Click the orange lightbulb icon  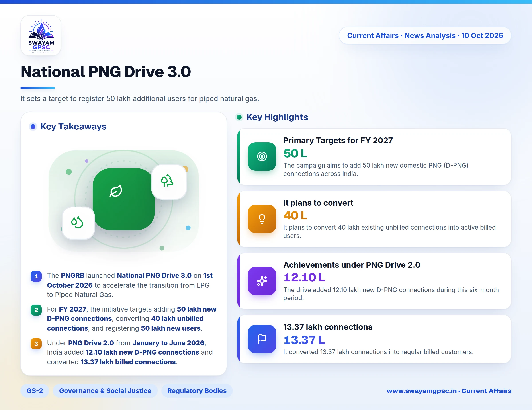[262, 219]
